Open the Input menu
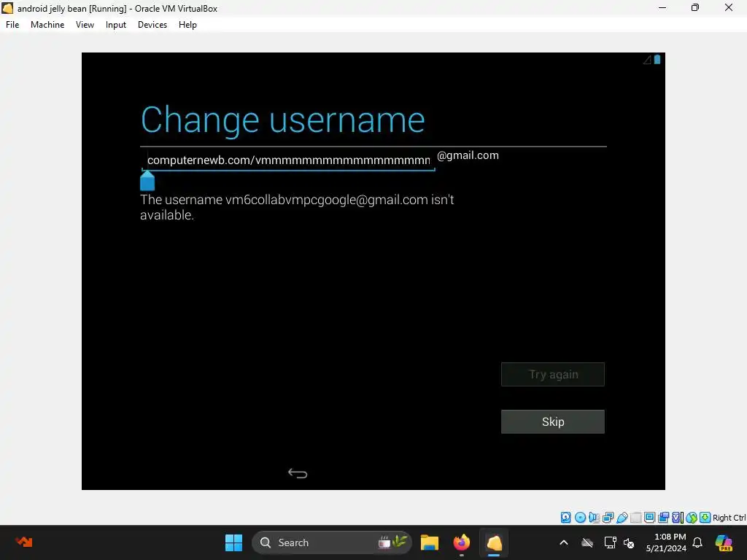This screenshot has height=560, width=747. (116, 25)
